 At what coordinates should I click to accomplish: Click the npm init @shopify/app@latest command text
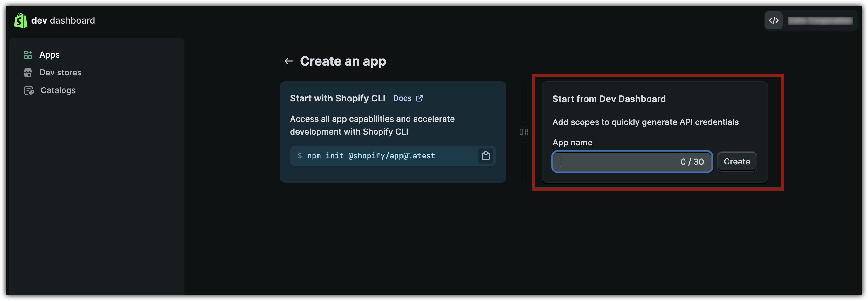click(371, 156)
